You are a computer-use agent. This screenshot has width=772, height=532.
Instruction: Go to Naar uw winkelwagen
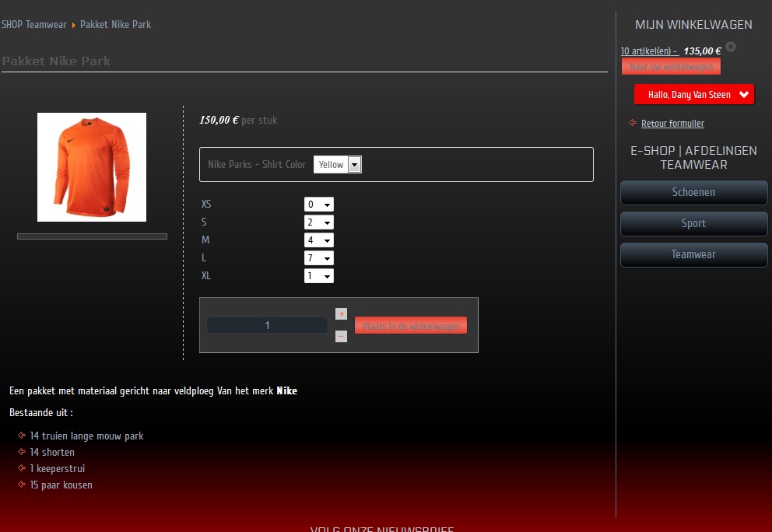coord(671,66)
